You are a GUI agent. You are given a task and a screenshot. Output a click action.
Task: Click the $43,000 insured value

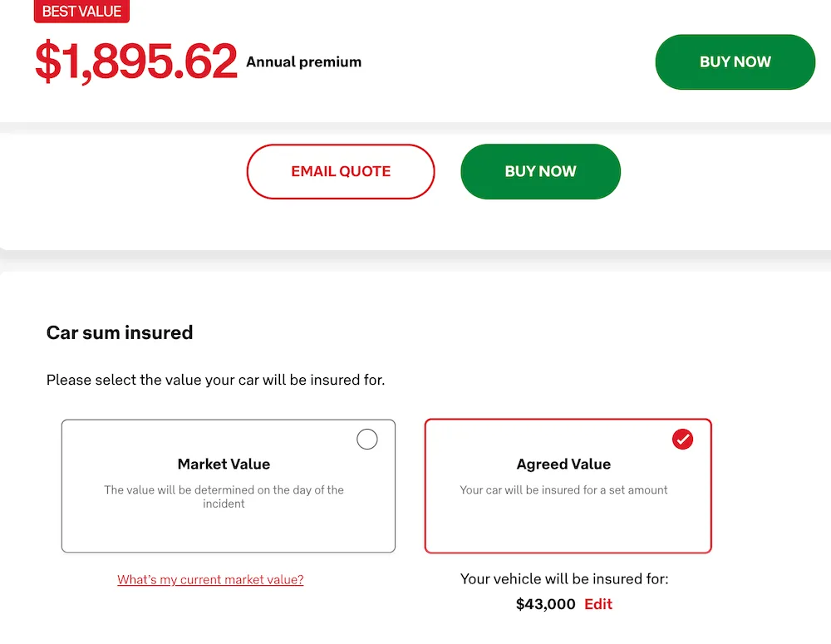point(545,604)
